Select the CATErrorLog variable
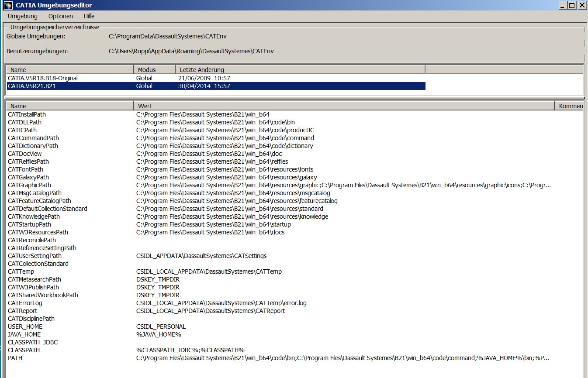The width and height of the screenshot is (588, 378). (25, 303)
